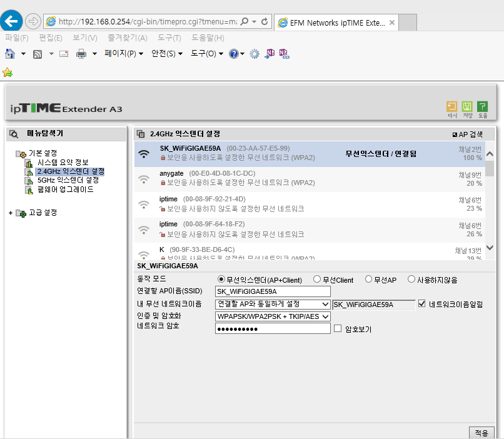Select 2.4GHz 익스텐더 설정 in the tree
This screenshot has height=439, width=504.
click(71, 171)
